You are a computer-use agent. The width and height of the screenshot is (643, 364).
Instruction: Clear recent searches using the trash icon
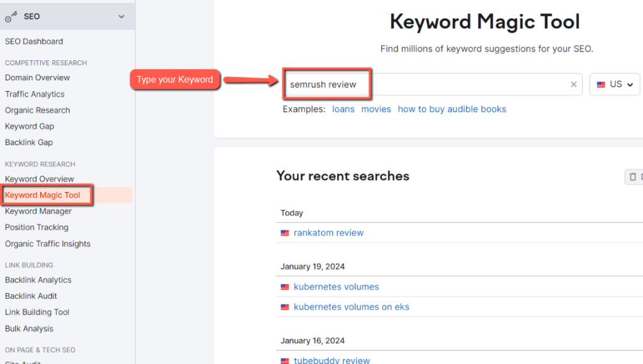tap(632, 177)
